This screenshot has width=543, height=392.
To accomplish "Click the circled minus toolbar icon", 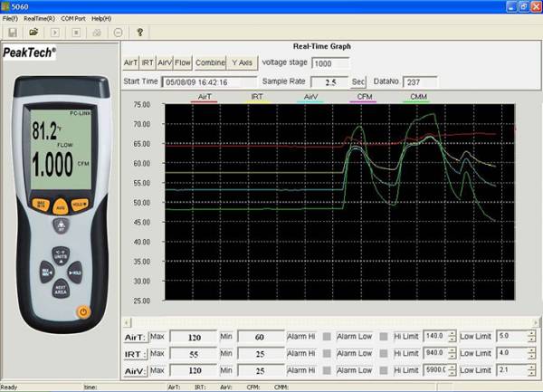I will (119, 32).
